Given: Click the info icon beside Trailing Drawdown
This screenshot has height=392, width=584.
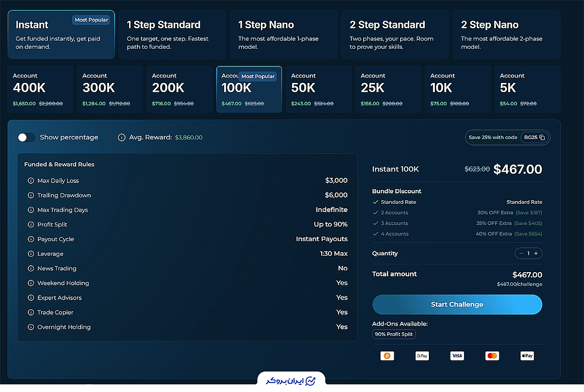Looking at the screenshot, I should (x=31, y=195).
